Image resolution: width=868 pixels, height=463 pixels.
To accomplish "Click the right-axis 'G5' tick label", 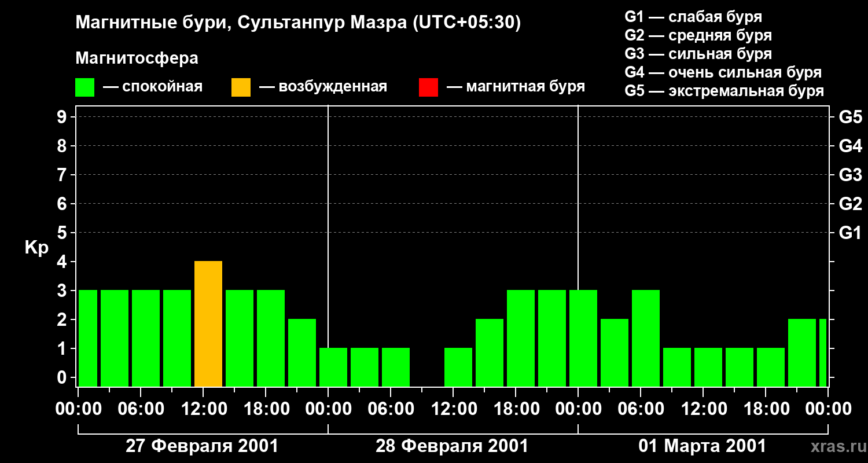I will click(x=850, y=117).
